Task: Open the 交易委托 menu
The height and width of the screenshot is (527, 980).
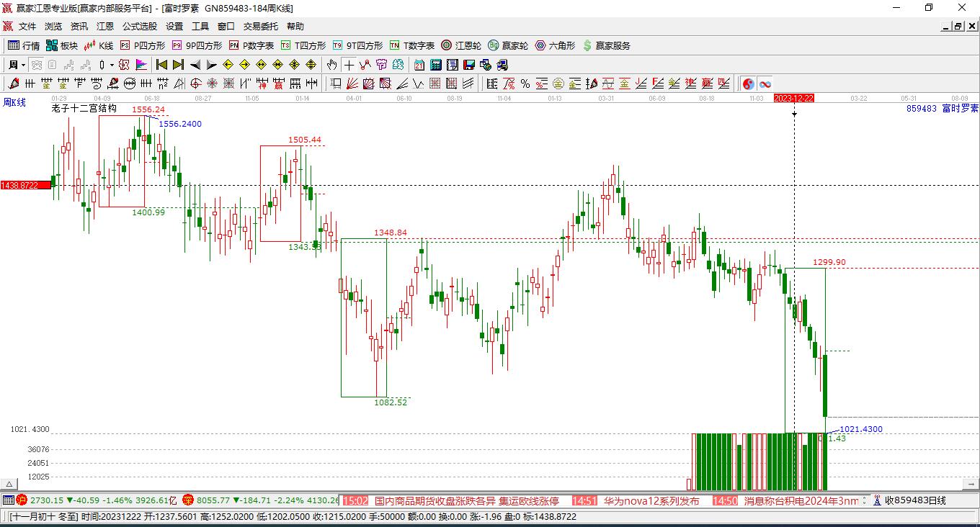Action: click(x=260, y=27)
